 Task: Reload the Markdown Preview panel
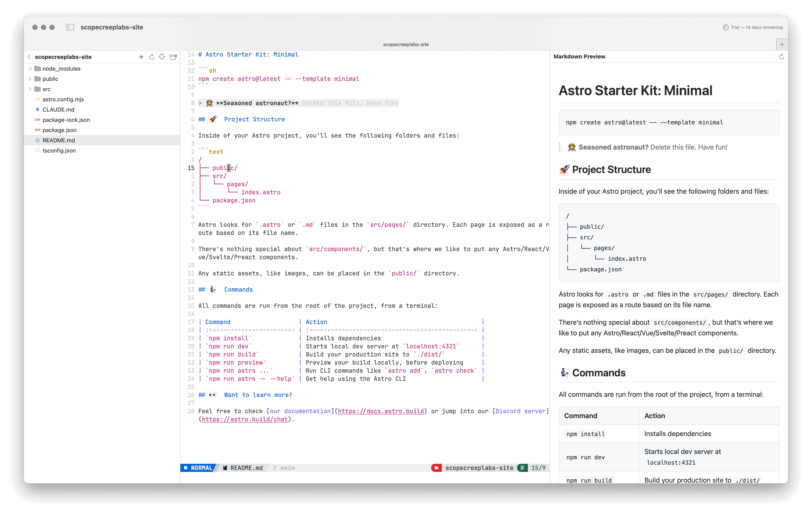pyautogui.click(x=781, y=57)
